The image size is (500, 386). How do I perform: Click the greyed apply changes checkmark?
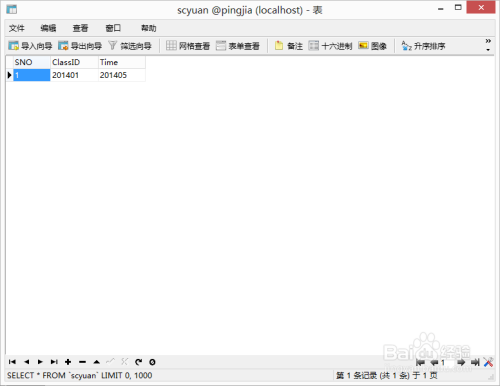[x=110, y=361]
